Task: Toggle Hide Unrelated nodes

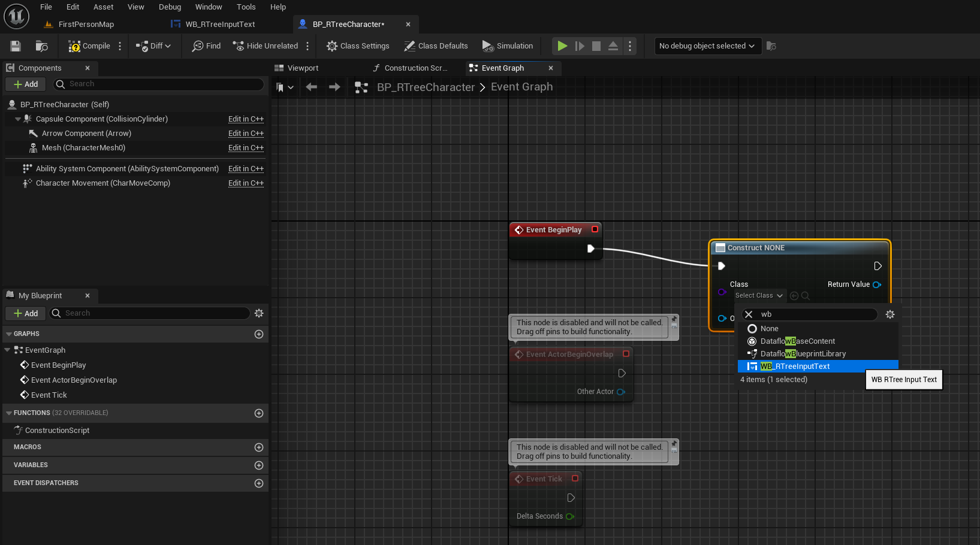Action: (x=266, y=46)
